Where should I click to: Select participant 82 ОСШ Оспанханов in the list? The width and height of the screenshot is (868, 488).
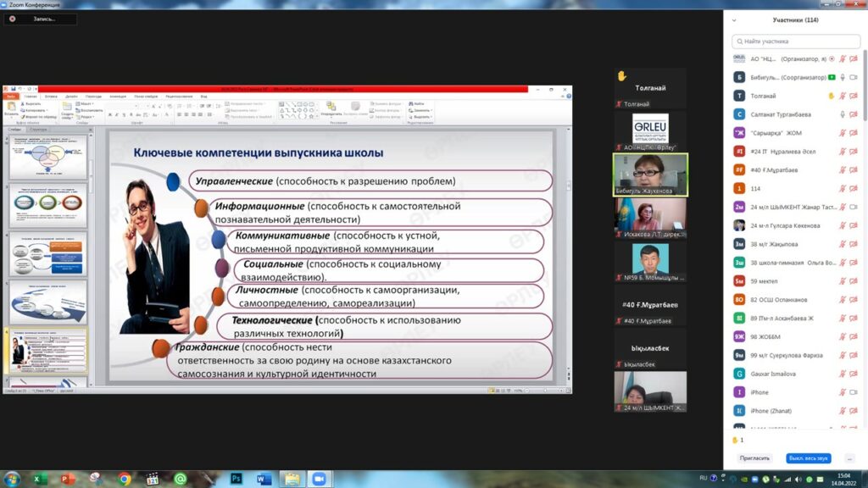pos(780,299)
